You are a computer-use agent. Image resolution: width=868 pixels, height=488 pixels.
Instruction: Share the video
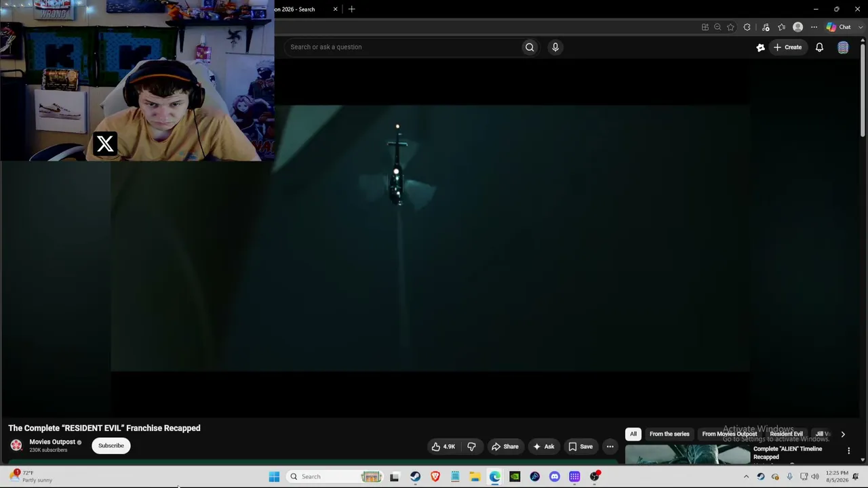[505, 447]
